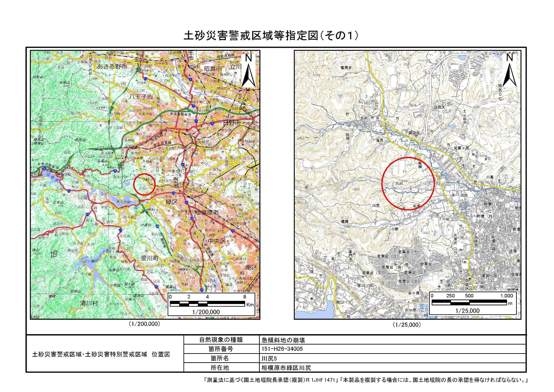The image size is (554, 392).
Task: Click the 法政大 label on the right map
Action: (x=439, y=107)
